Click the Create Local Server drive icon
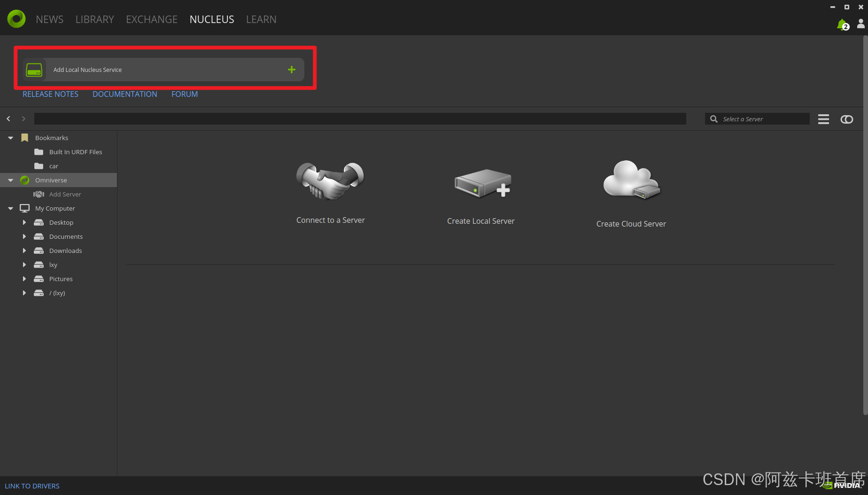Viewport: 868px width, 495px height. point(482,183)
